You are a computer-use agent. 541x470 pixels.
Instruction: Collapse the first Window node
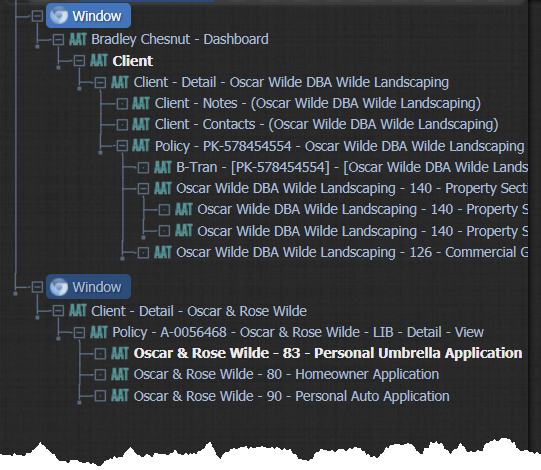[37, 16]
